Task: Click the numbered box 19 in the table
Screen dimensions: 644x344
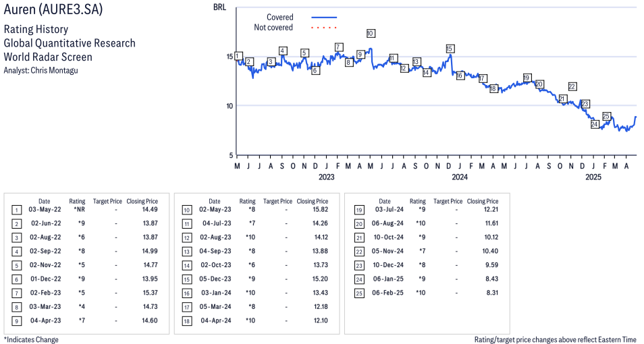Action: [x=359, y=210]
